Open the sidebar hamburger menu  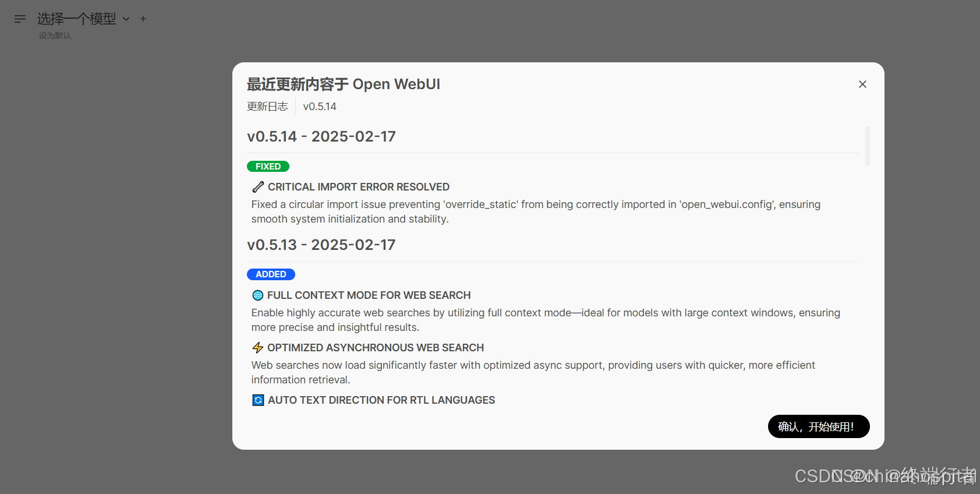[x=20, y=19]
